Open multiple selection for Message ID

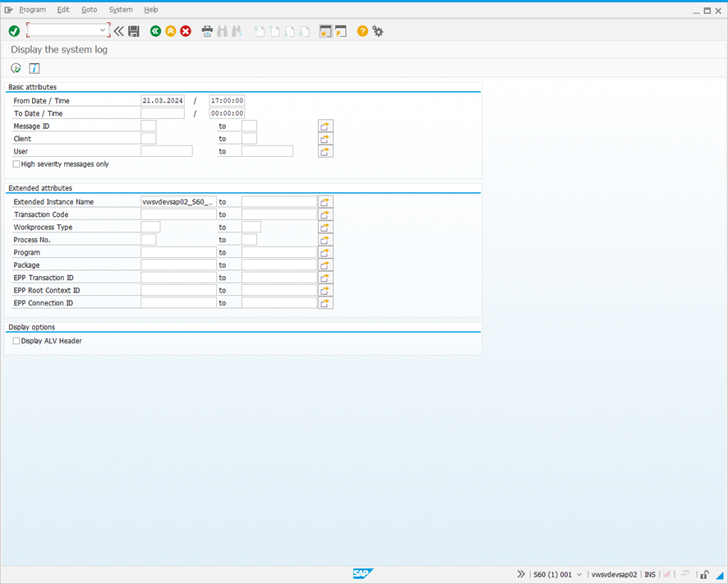325,126
